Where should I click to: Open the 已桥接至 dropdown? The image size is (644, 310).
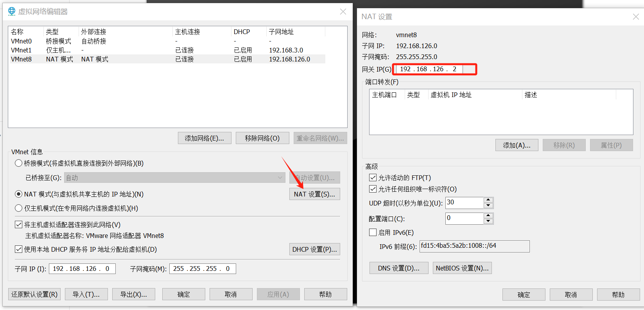tap(174, 178)
